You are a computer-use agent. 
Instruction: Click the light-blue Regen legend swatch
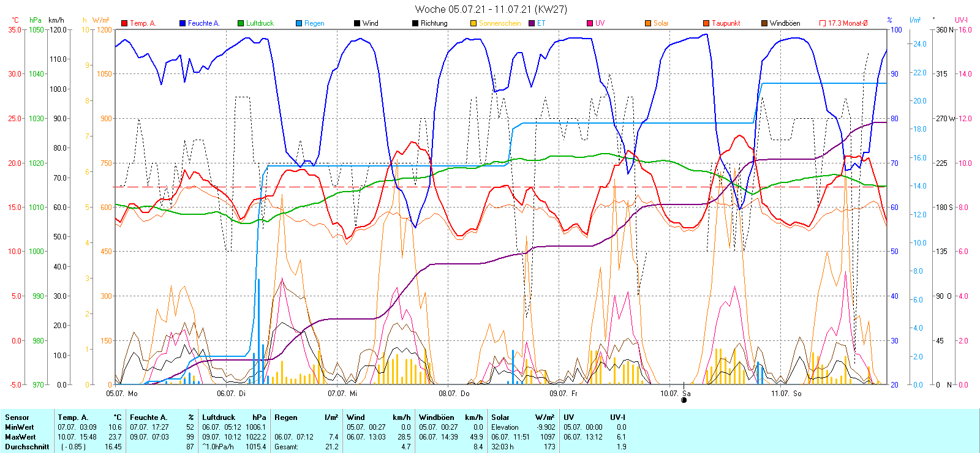pyautogui.click(x=299, y=23)
